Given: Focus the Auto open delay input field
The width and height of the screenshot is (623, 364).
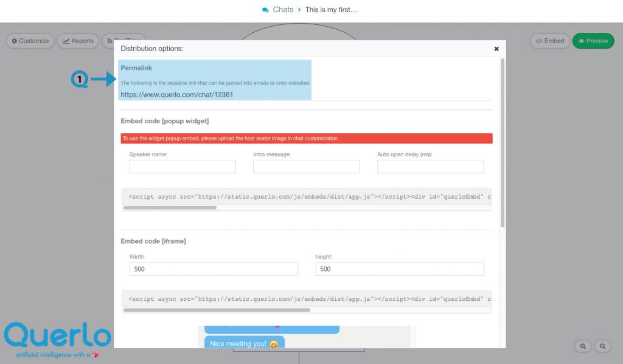Looking at the screenshot, I should coord(430,167).
